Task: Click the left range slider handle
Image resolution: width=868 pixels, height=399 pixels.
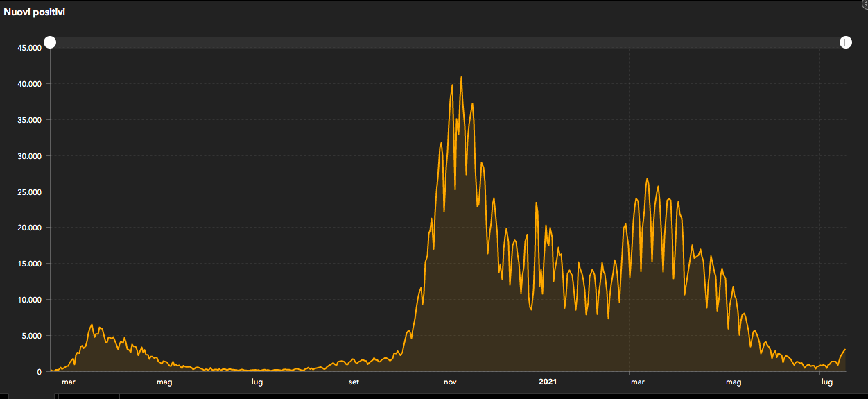Action: coord(51,43)
